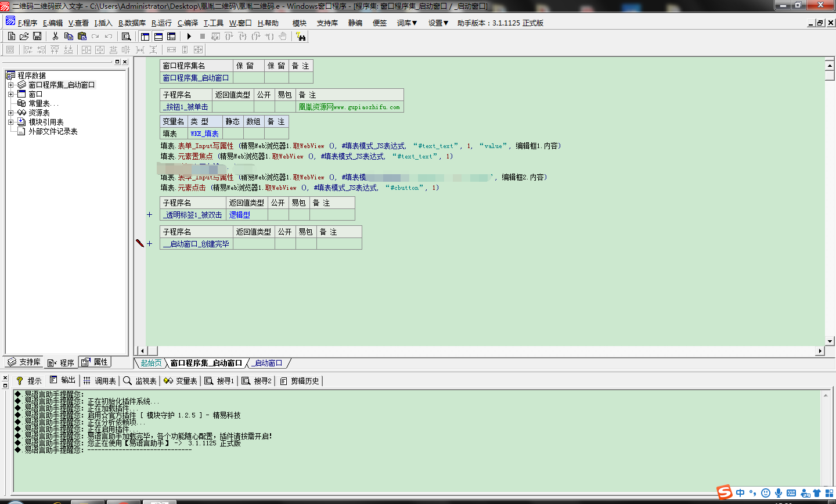
Task: Click the copy icon in toolbar
Action: click(x=69, y=36)
